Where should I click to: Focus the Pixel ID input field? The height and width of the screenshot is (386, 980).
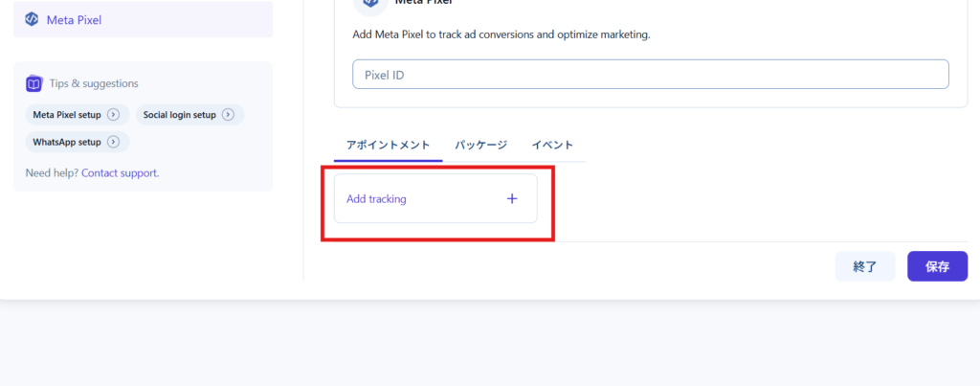pos(650,75)
